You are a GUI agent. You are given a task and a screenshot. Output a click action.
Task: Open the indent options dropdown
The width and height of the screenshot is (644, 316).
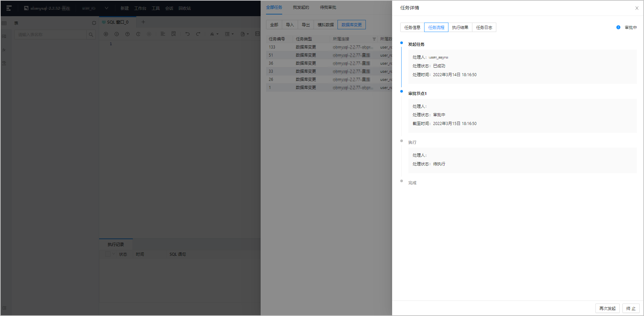[229, 34]
